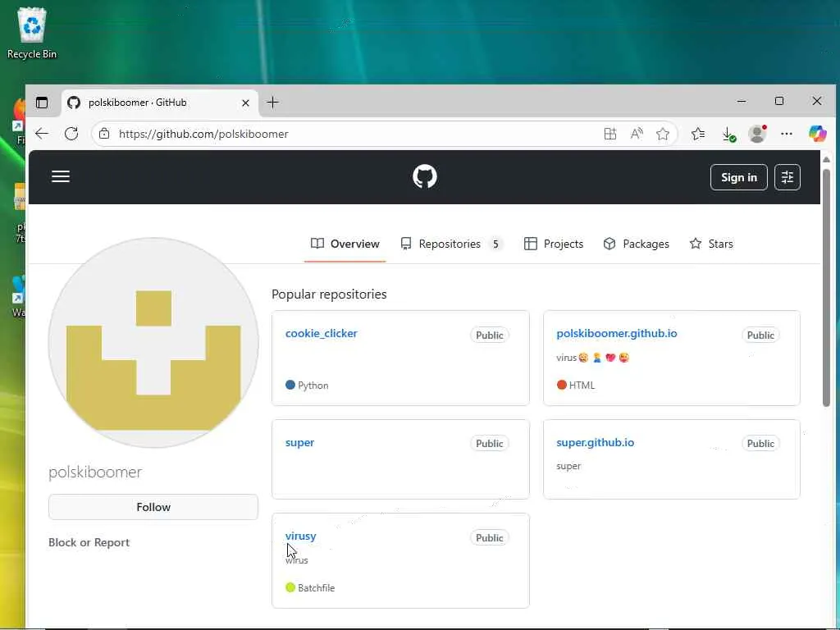
Task: Open the Recycle Bin on desktop
Action: tap(32, 33)
